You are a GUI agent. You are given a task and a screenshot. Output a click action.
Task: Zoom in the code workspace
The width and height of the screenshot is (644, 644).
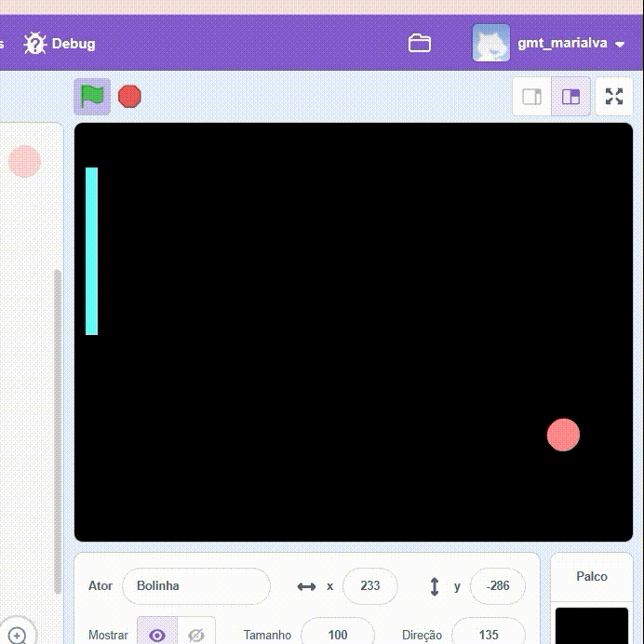18,635
